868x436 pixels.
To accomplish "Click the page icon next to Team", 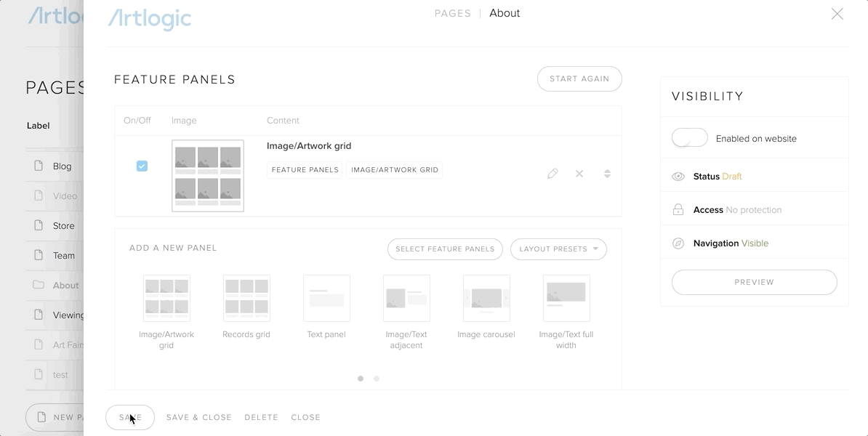I will coord(39,255).
